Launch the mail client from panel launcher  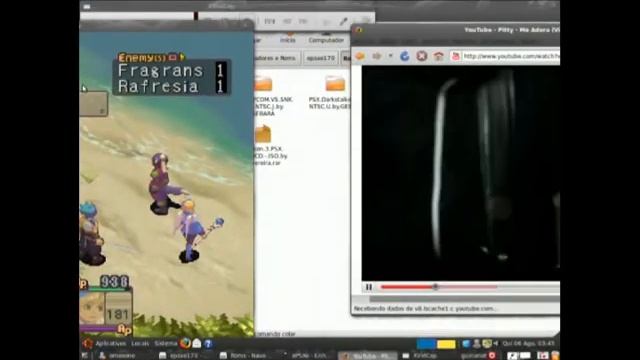click(197, 344)
